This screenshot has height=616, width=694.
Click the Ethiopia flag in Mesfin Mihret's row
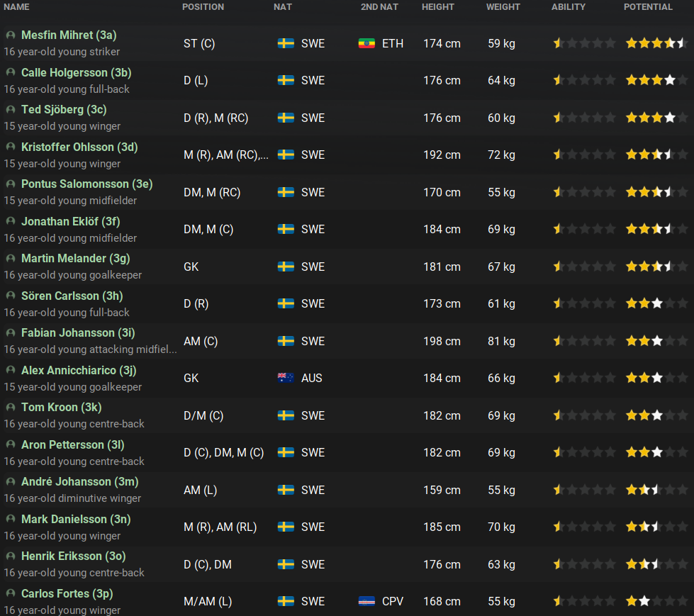[x=366, y=43]
